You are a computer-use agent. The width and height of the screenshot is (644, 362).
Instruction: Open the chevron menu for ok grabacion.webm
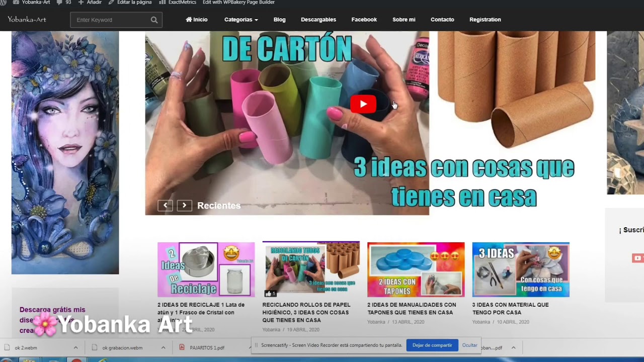click(163, 347)
